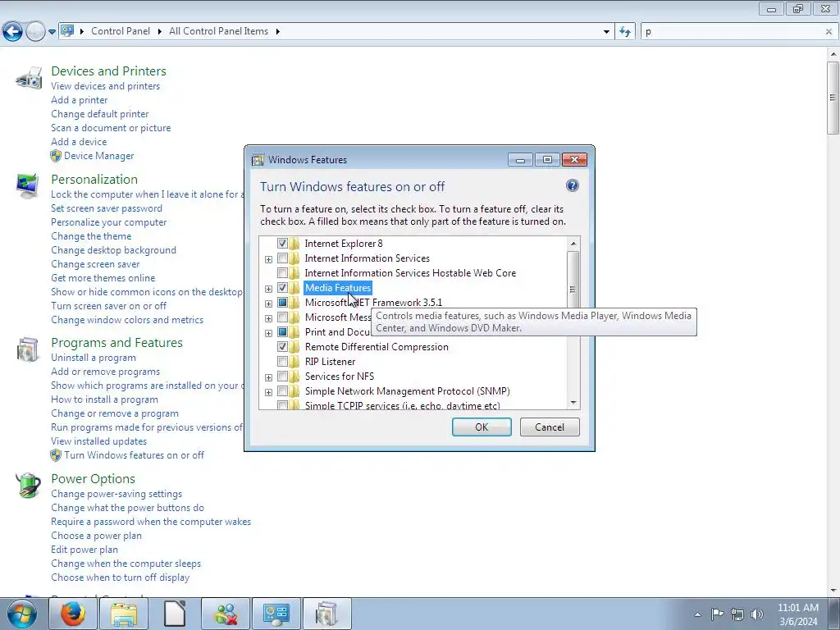Show hidden tray icons arrow
The width and height of the screenshot is (840, 630).
point(697,614)
